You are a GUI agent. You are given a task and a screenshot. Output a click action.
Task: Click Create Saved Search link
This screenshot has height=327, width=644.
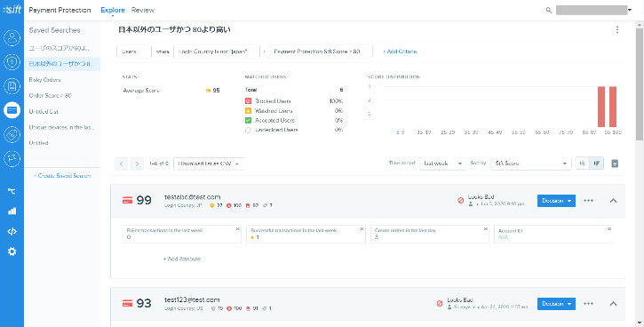[x=62, y=175]
